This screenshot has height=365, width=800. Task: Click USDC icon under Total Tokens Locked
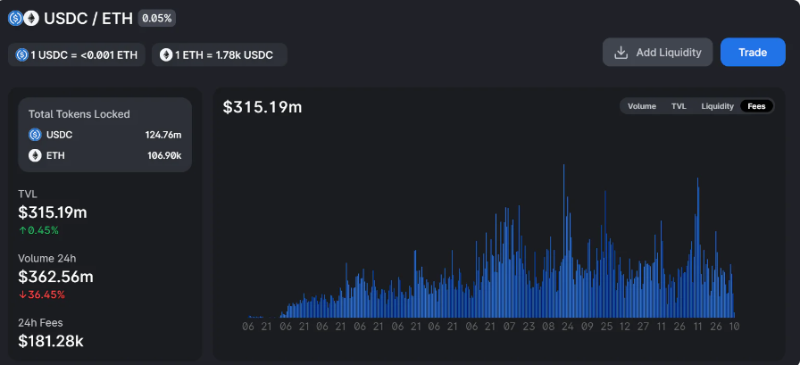coord(35,135)
